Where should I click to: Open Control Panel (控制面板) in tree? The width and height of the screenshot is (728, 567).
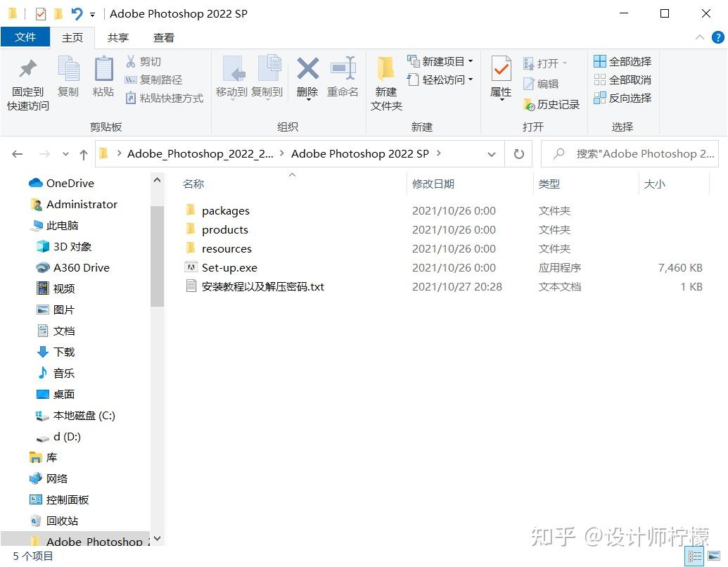[67, 499]
